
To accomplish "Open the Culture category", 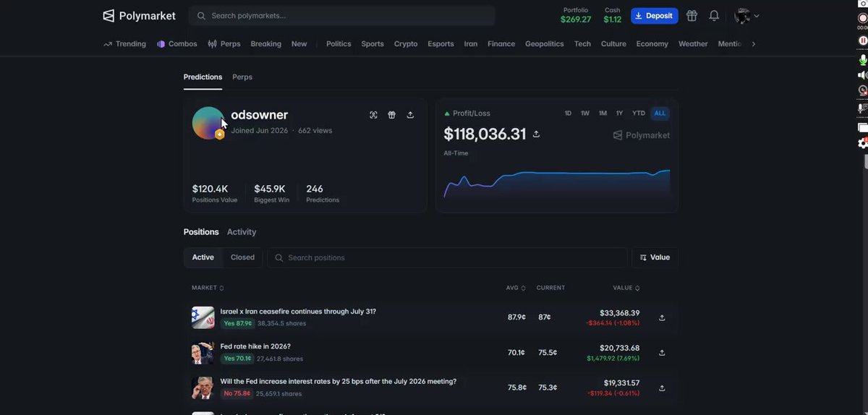I will point(613,44).
